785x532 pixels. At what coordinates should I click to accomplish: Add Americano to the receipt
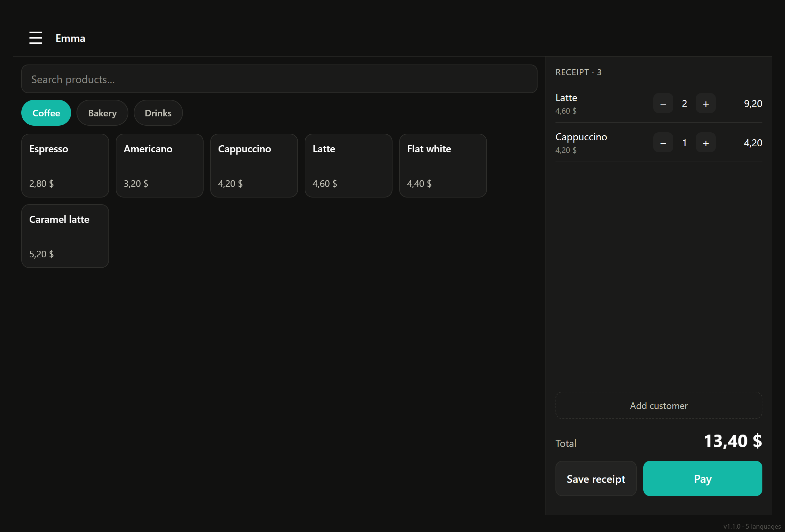pos(159,166)
